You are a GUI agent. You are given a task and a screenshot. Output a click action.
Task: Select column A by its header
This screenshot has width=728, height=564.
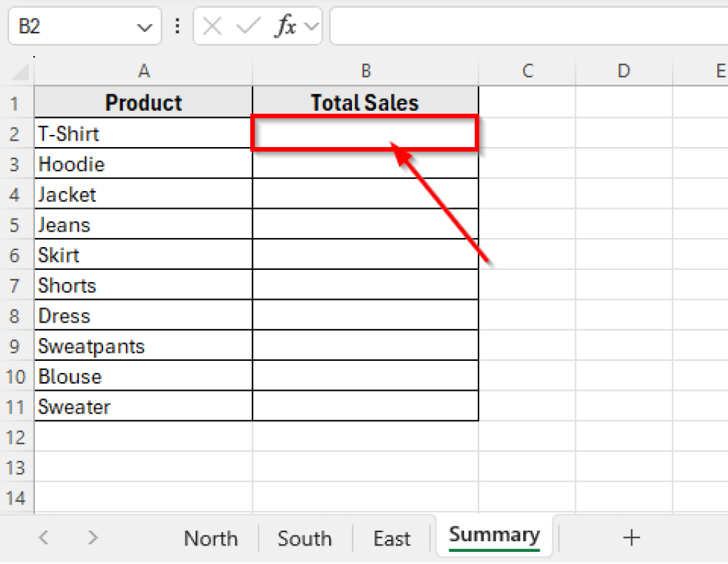coord(144,71)
